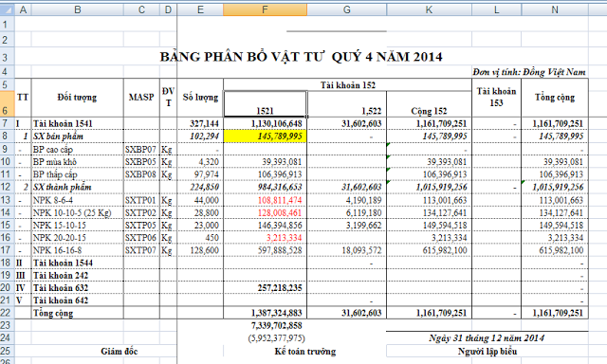Click cell NPK 10-10-5 (25 Kg)
The height and width of the screenshot is (364, 607).
pyautogui.click(x=78, y=212)
